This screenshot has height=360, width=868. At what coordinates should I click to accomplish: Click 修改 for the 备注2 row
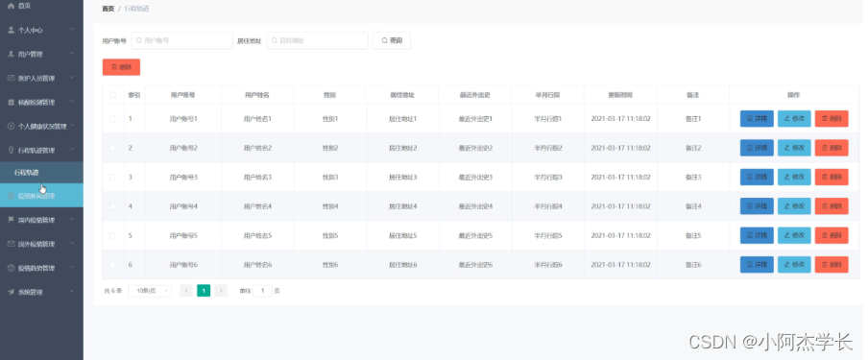point(794,148)
